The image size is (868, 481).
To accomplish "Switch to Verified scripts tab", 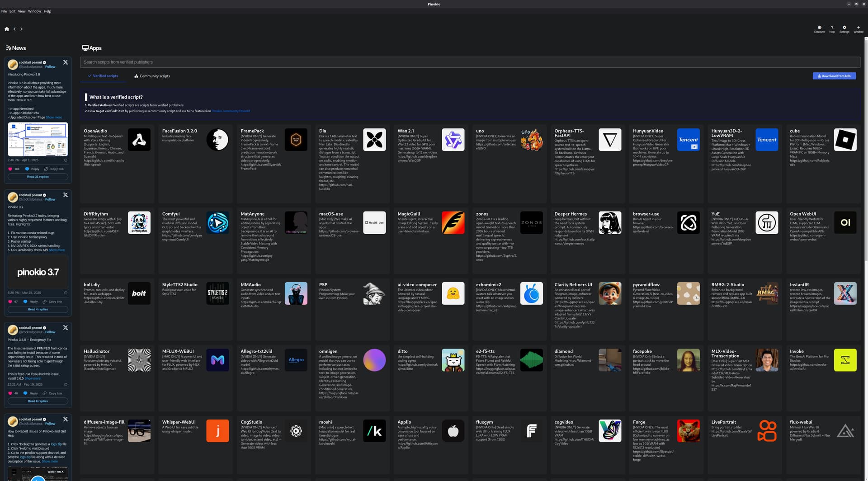I will coord(103,76).
